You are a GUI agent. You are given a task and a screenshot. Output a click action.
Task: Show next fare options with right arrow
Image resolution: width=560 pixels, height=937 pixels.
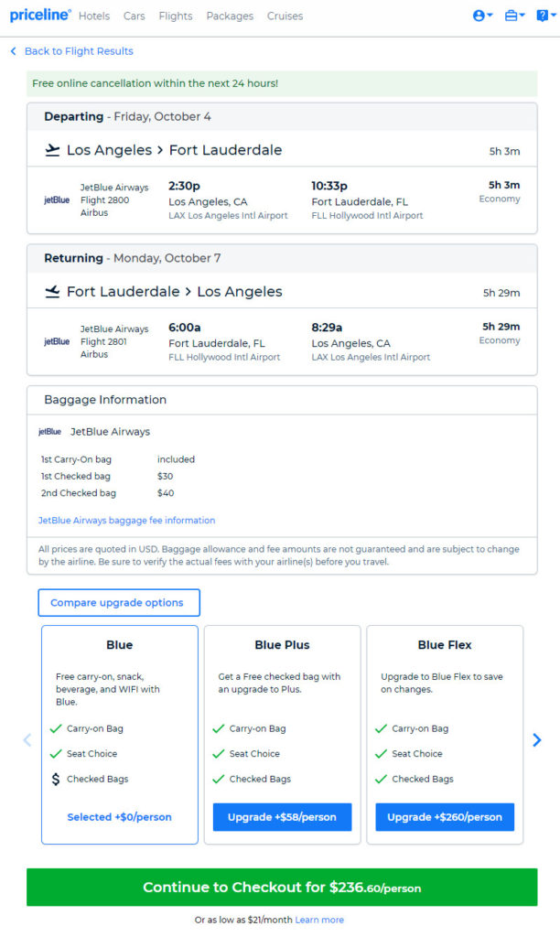(x=537, y=740)
